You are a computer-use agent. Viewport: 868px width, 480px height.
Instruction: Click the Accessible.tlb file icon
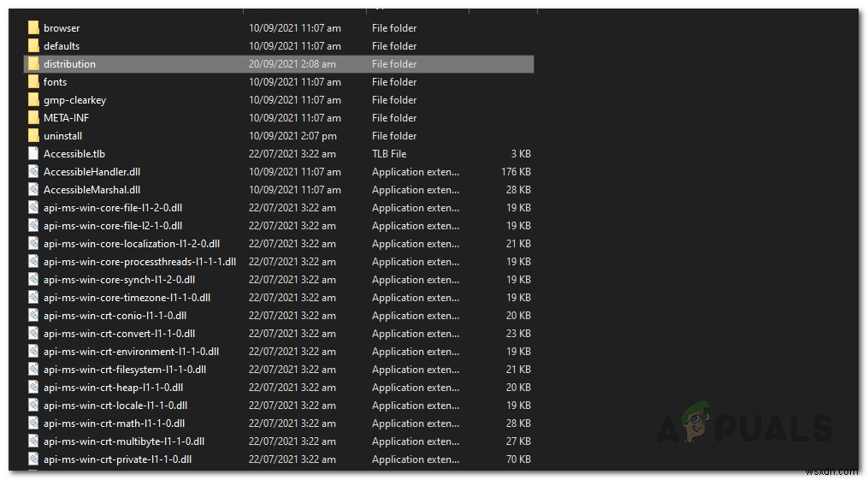point(33,154)
